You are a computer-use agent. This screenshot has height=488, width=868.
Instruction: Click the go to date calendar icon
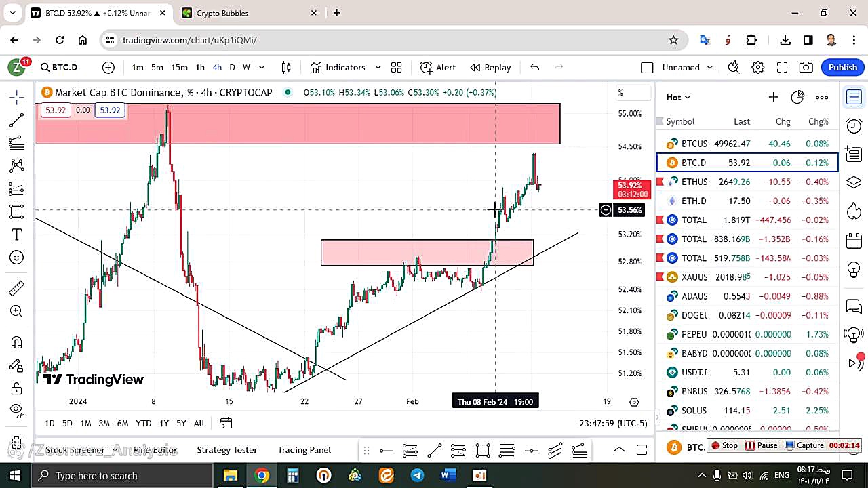226,423
